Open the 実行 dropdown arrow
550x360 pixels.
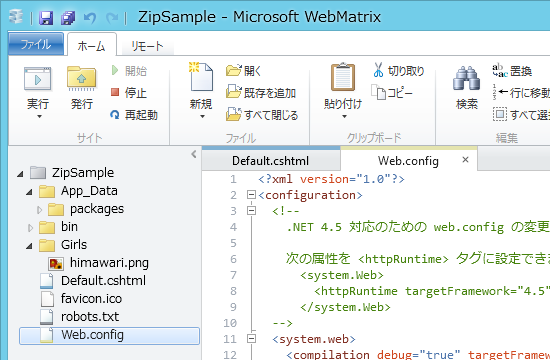pyautogui.click(x=39, y=116)
